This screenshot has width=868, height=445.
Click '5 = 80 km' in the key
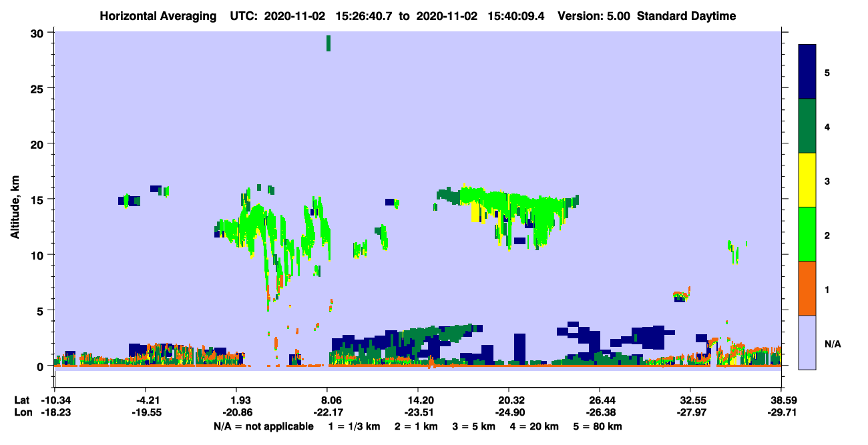(598, 426)
